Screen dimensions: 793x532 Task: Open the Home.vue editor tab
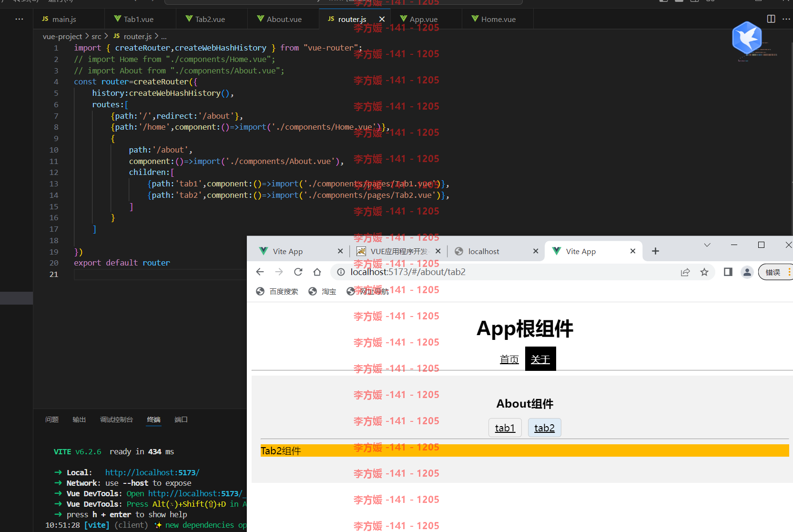[498, 19]
